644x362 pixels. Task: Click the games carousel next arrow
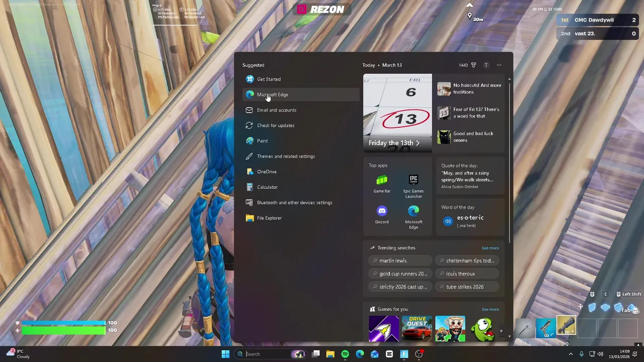tap(501, 331)
